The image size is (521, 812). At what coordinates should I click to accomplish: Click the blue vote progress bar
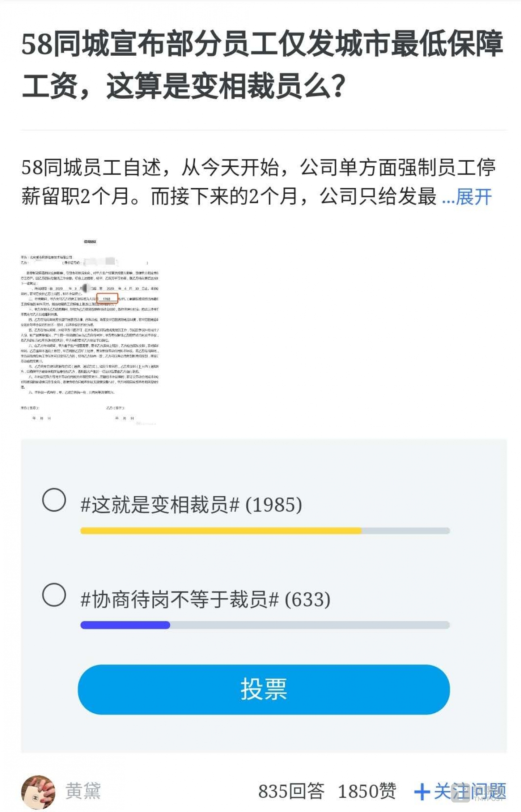[125, 625]
